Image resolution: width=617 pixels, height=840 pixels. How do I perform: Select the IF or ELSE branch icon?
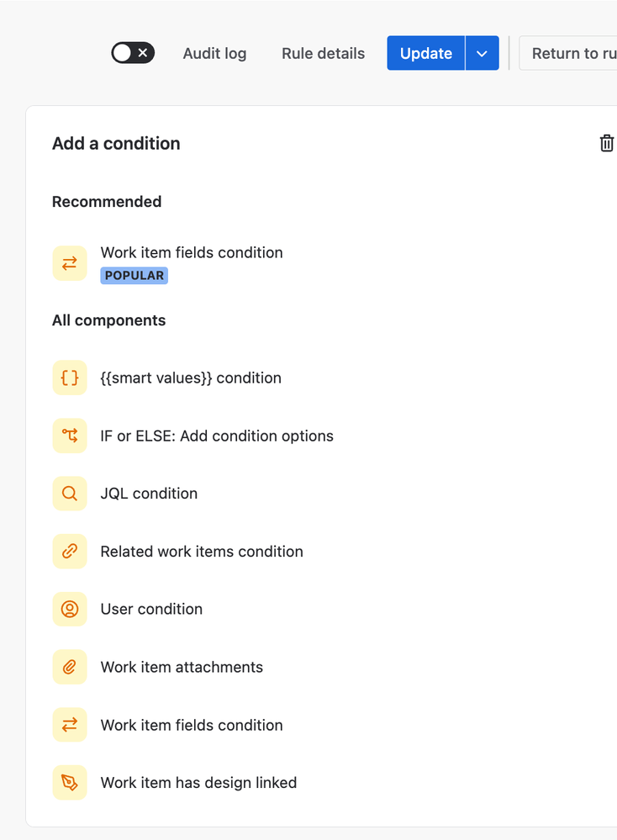click(x=70, y=436)
